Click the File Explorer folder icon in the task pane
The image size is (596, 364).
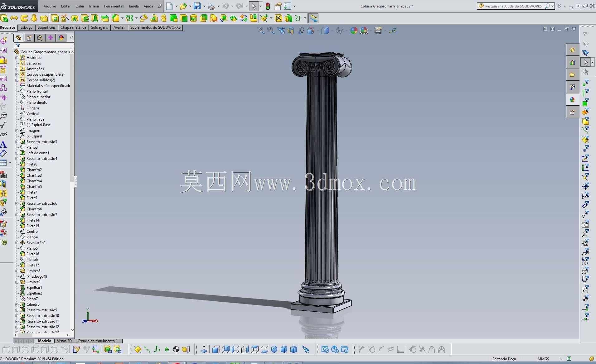[x=572, y=75]
